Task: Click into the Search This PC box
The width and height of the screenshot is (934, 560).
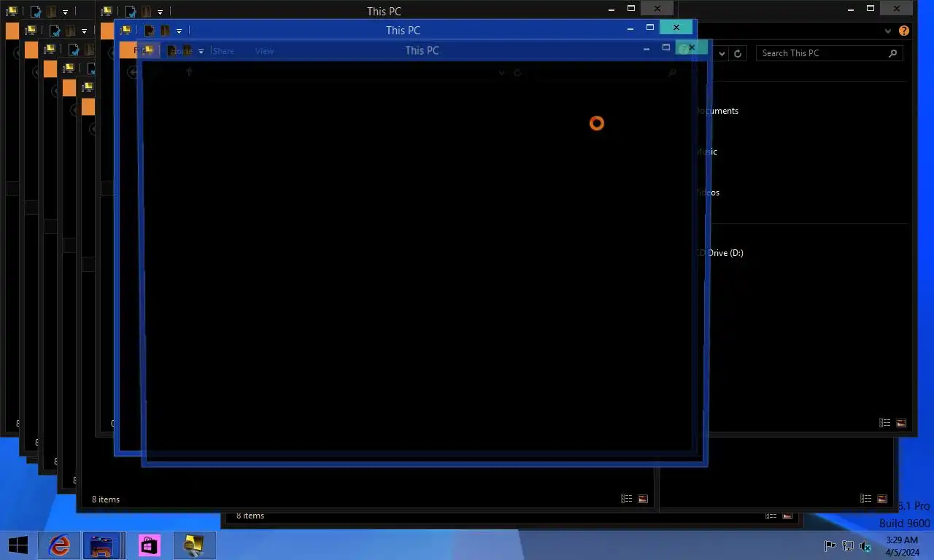Action: click(830, 53)
